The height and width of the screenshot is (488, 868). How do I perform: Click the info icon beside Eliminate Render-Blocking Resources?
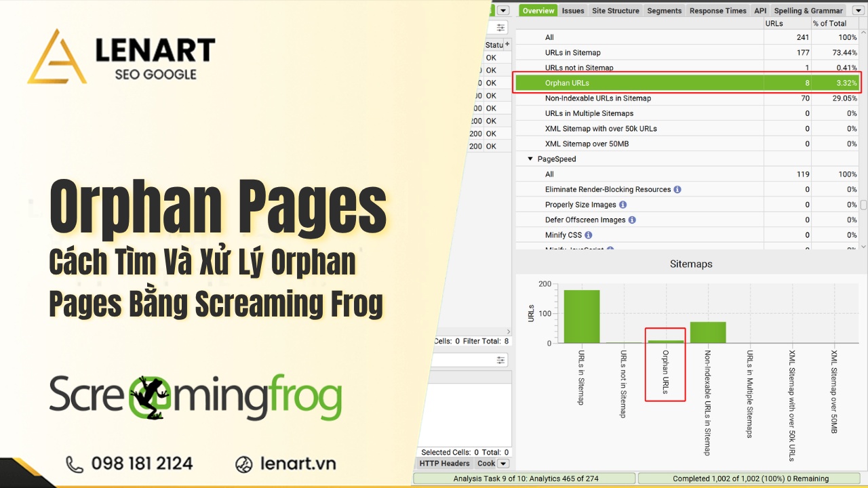(677, 189)
